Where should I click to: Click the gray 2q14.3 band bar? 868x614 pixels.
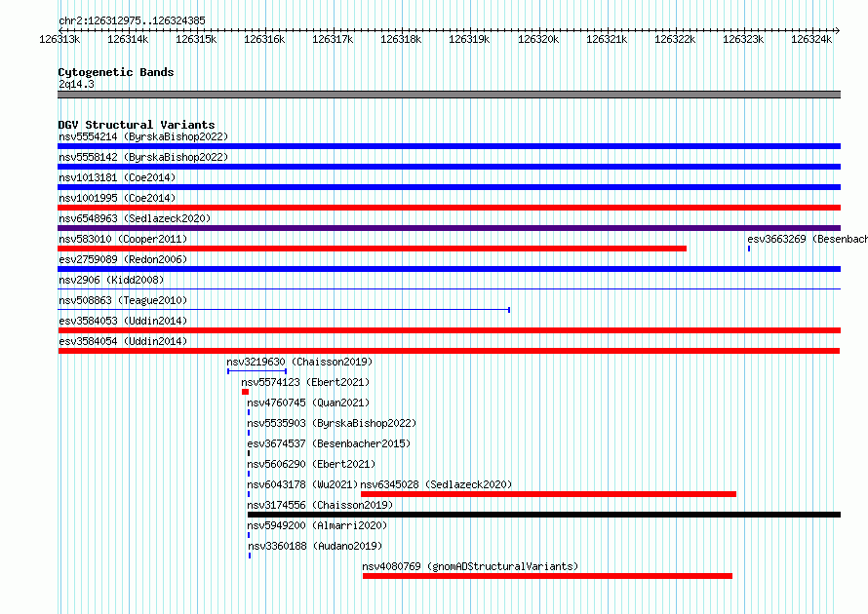[449, 95]
